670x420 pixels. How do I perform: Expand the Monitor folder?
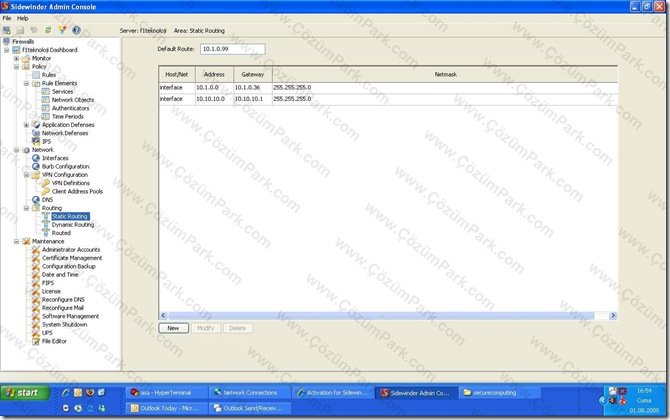point(16,59)
